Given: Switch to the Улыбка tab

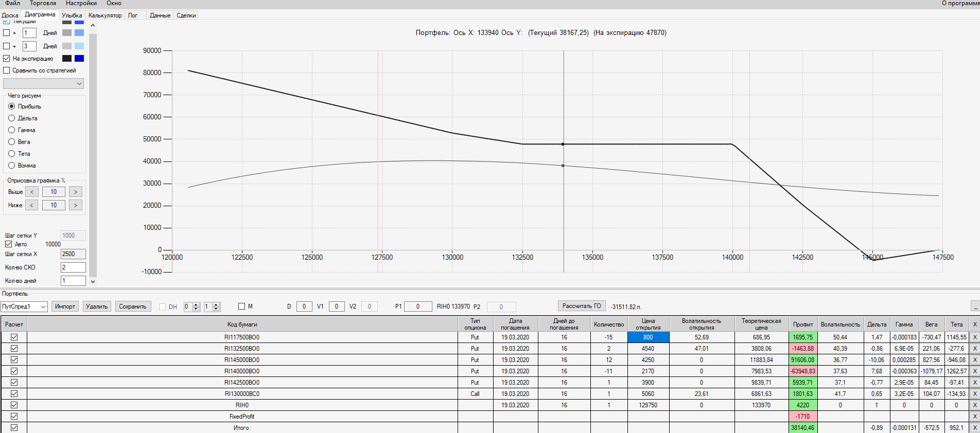Looking at the screenshot, I should 72,15.
